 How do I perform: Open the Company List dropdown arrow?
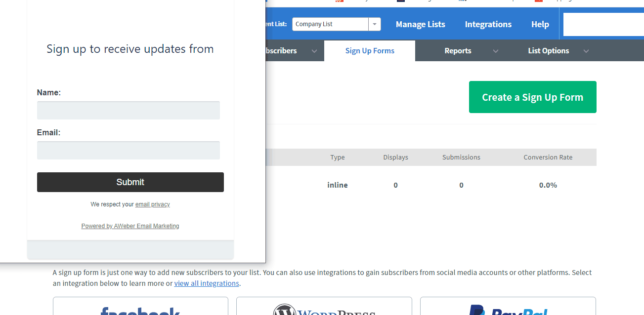pyautogui.click(x=375, y=24)
